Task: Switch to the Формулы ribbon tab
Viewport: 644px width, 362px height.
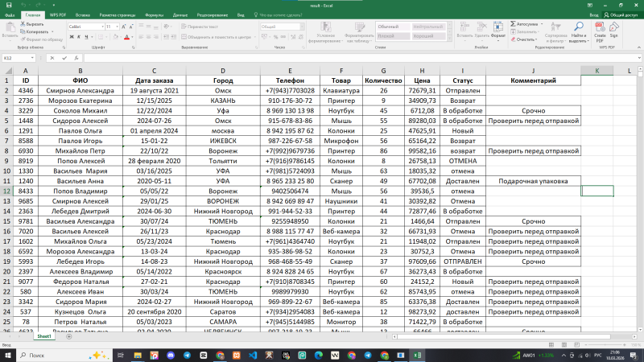Action: coord(155,14)
